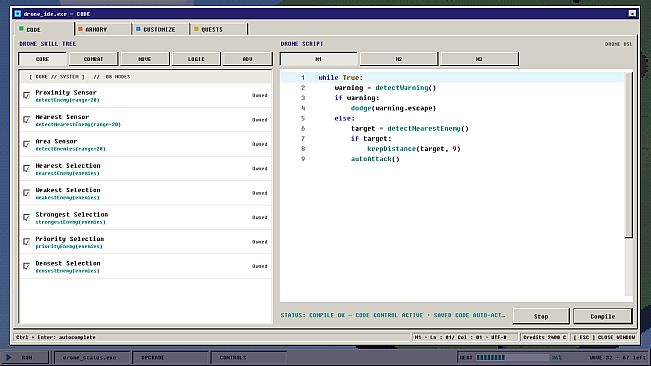Image resolution: width=651 pixels, height=366 pixels.
Task: Click Owned label on Densest Selection row
Action: (259, 266)
